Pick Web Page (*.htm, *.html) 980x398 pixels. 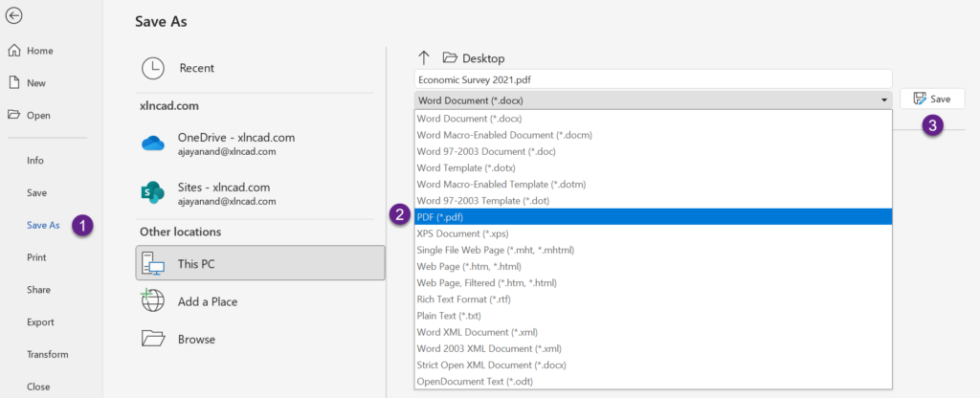tap(653, 266)
